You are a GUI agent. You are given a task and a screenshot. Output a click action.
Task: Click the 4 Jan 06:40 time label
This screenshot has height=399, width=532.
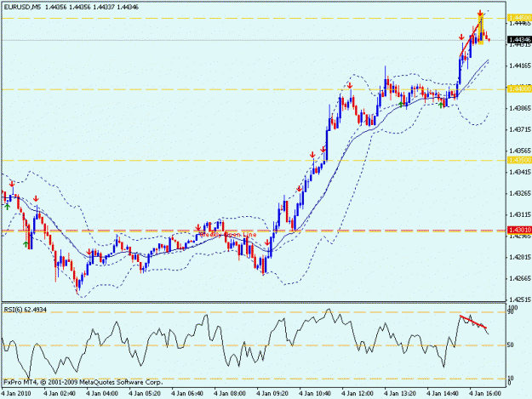[187, 394]
